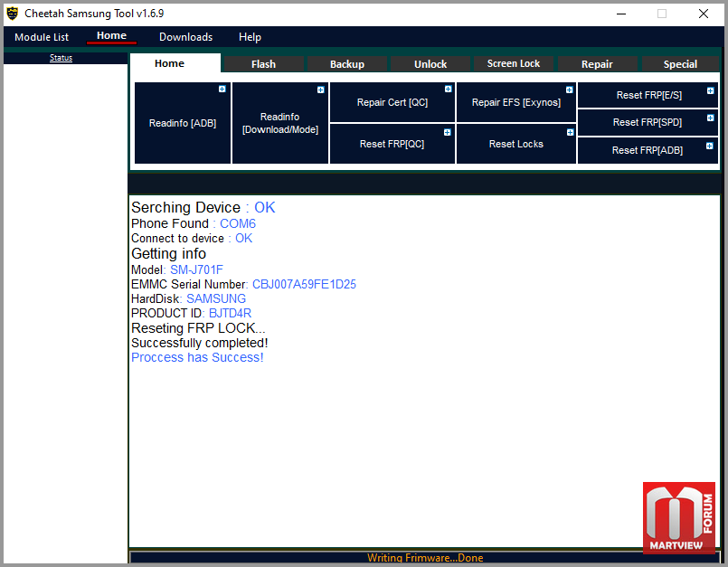The width and height of the screenshot is (728, 567).
Task: Run Readinfo [ADB]
Action: click(183, 123)
